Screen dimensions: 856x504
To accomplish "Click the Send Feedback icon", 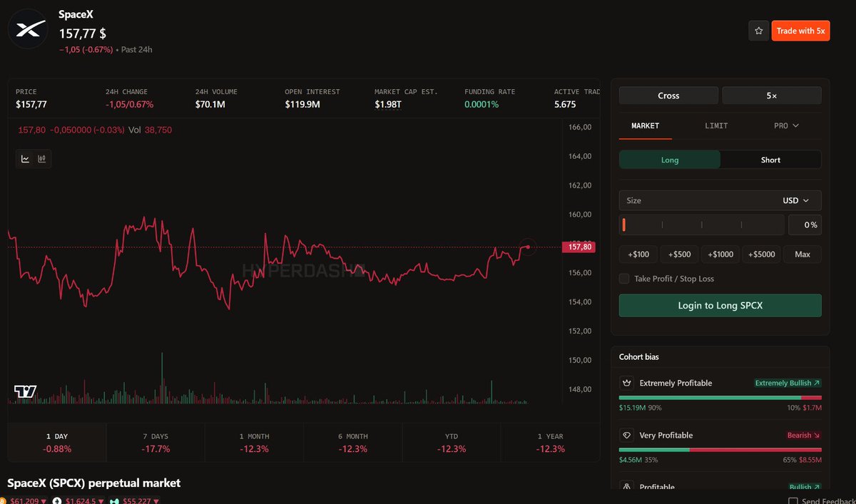I will [794, 501].
